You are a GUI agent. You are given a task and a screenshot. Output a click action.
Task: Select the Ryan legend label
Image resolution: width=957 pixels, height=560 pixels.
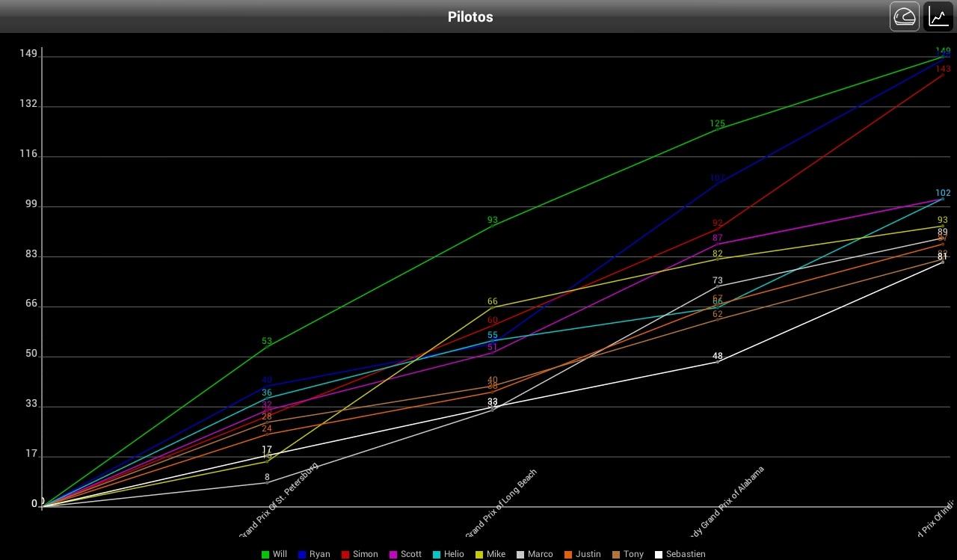coord(319,554)
